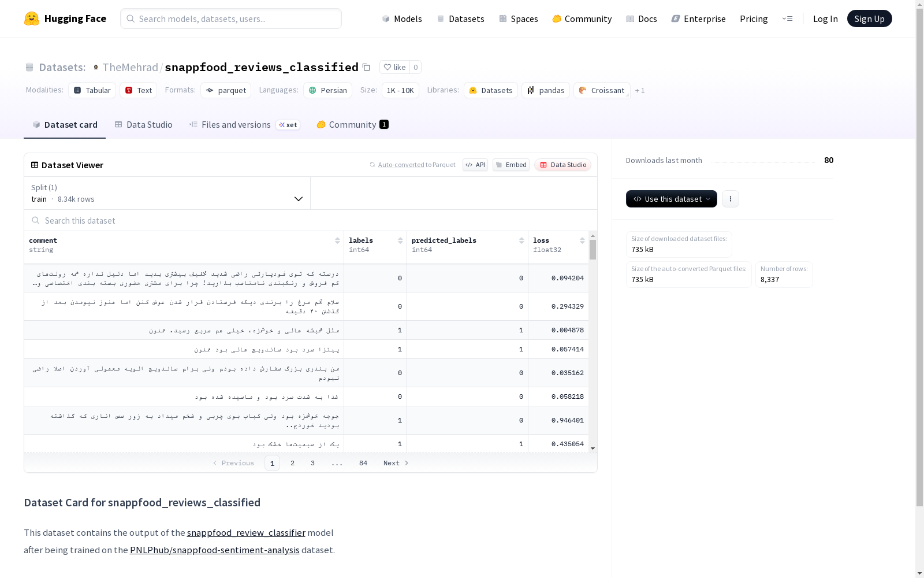Click the Dataset Viewer table icon
Screen dimensions: 924x578
click(x=35, y=165)
